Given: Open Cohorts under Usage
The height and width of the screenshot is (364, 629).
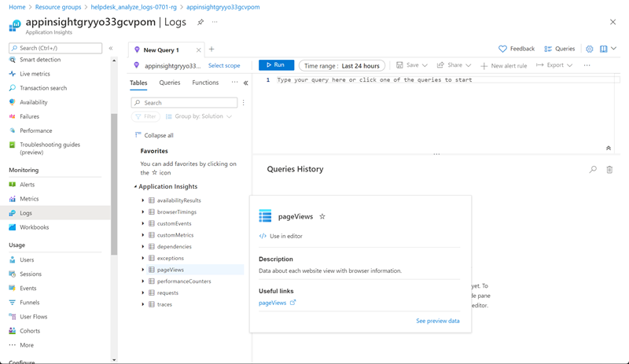Looking at the screenshot, I should 30,331.
